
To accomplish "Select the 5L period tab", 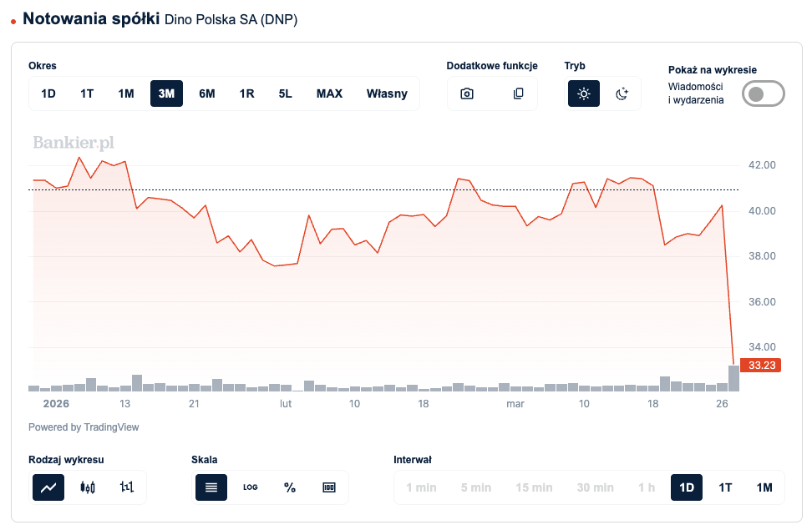I will [x=286, y=93].
